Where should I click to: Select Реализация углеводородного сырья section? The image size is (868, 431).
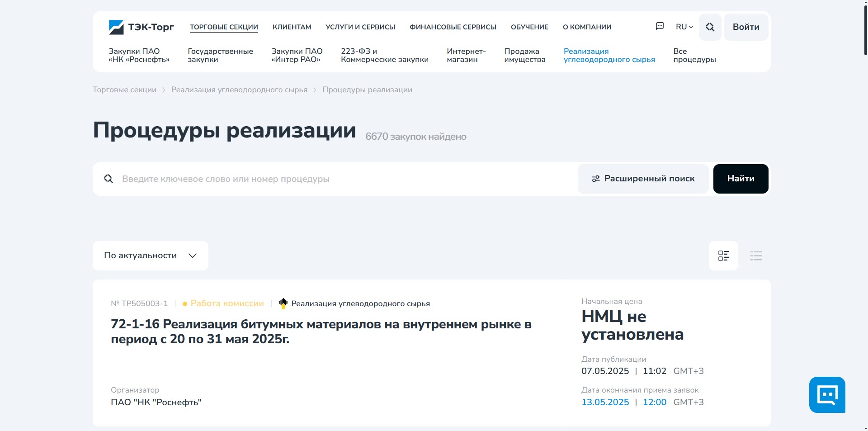609,55
